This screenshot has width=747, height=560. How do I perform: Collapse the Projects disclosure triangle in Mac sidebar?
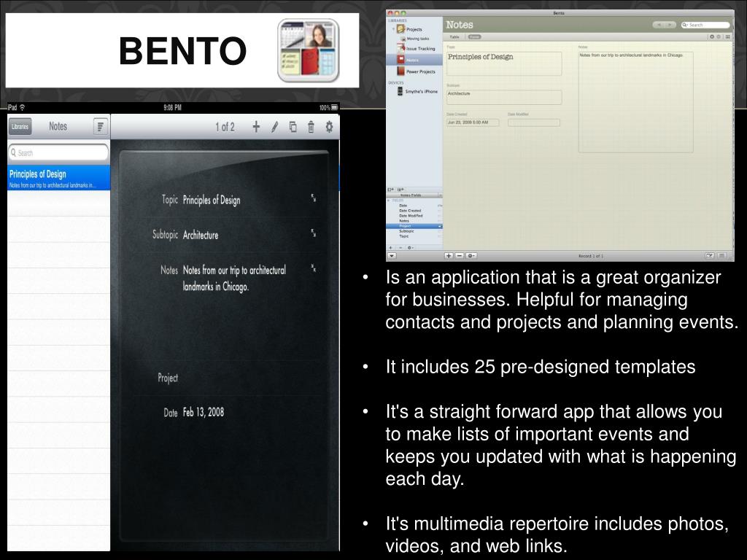point(393,29)
